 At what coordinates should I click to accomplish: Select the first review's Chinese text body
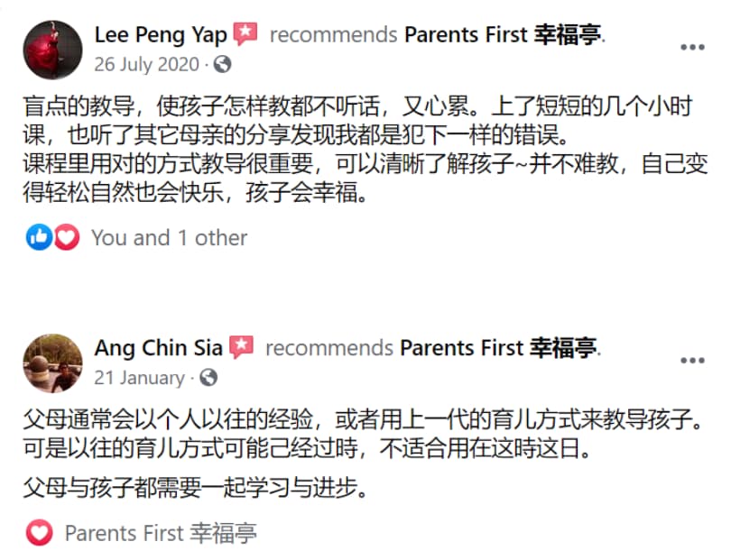365,149
